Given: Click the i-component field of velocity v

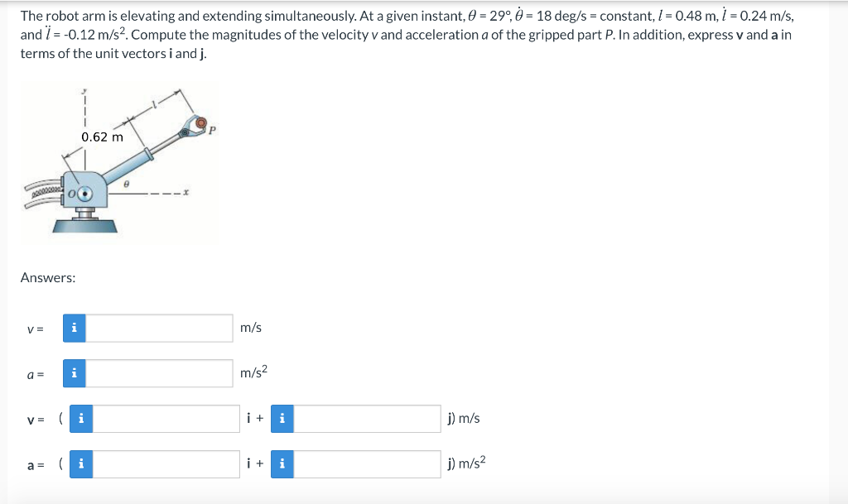Looking at the screenshot, I should (166, 419).
